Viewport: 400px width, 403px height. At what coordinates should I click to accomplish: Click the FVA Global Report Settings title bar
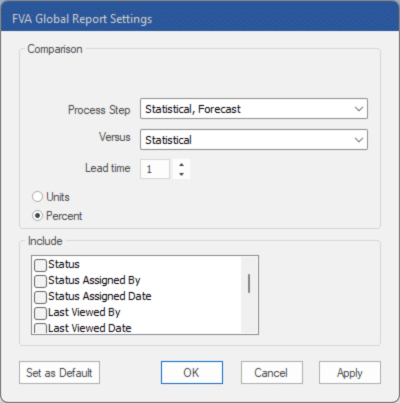point(200,19)
